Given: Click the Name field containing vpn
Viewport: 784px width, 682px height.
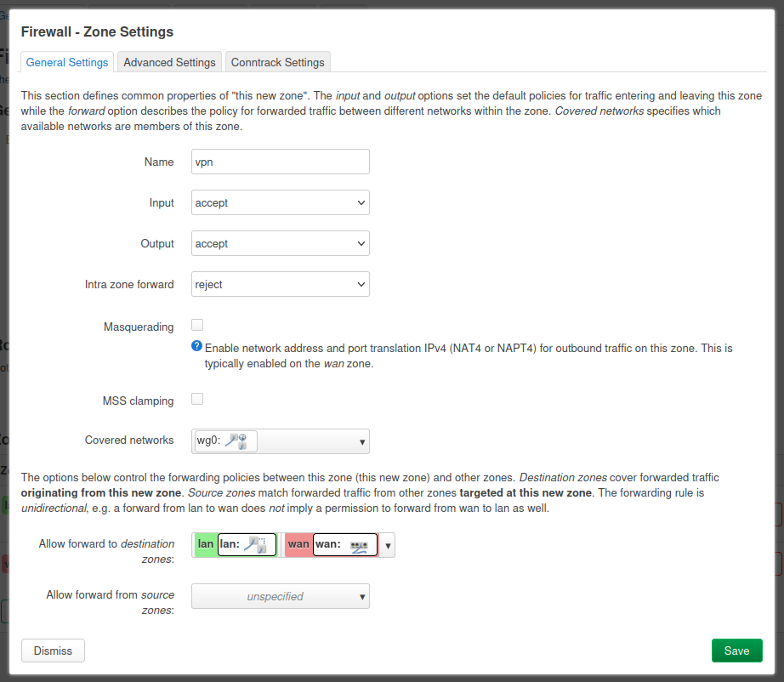Looking at the screenshot, I should pyautogui.click(x=280, y=162).
